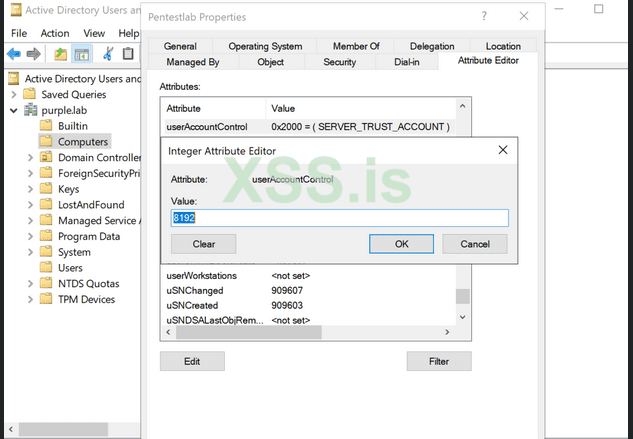
Task: Open the Action menu
Action: click(x=55, y=33)
